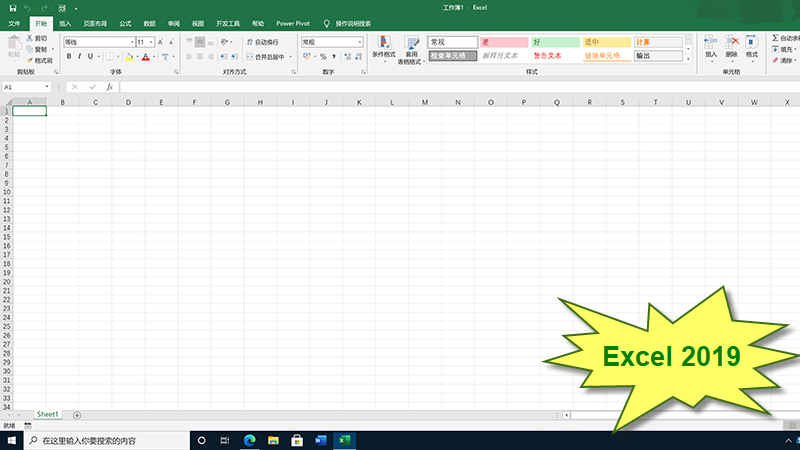This screenshot has width=800, height=450.
Task: Toggle top align button
Action: pyautogui.click(x=189, y=42)
